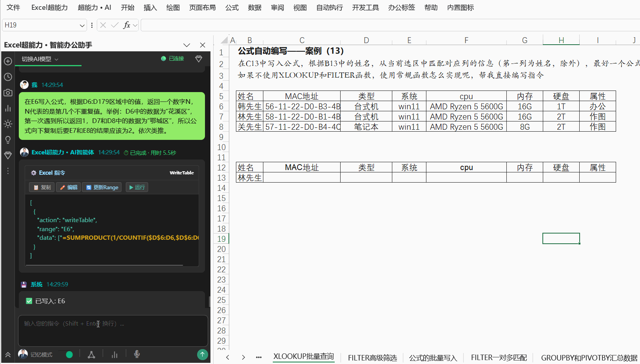Collapse the assistant pane options chevron
640x364 pixels.
coord(187,45)
